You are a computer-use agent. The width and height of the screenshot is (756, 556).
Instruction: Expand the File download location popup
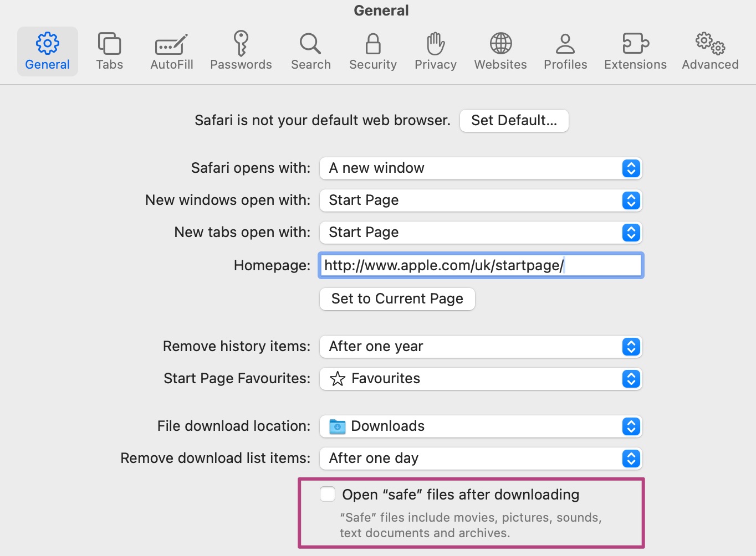481,426
